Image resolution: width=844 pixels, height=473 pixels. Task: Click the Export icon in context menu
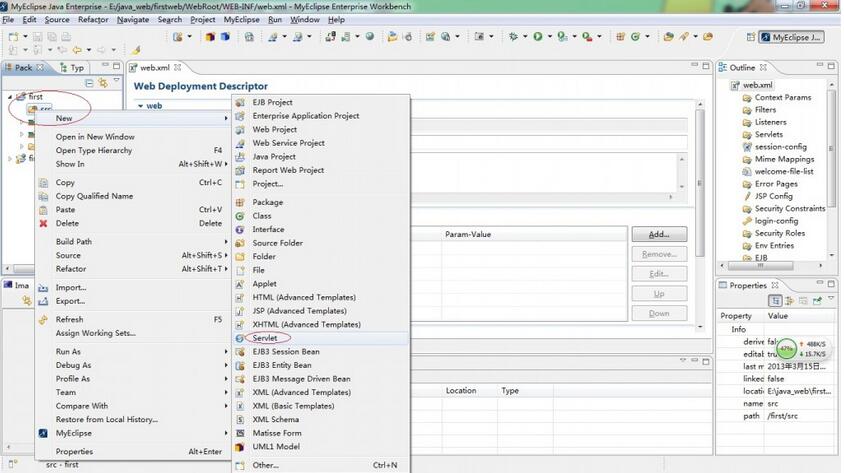tap(43, 301)
